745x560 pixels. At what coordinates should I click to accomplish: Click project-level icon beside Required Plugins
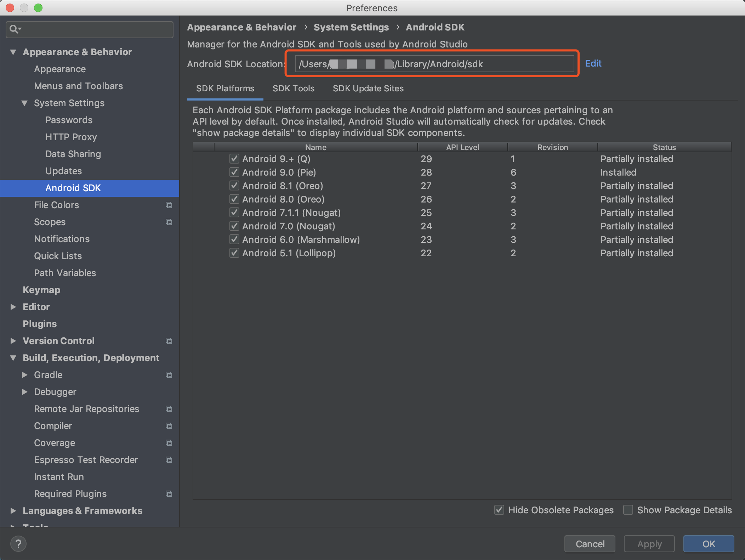click(169, 494)
